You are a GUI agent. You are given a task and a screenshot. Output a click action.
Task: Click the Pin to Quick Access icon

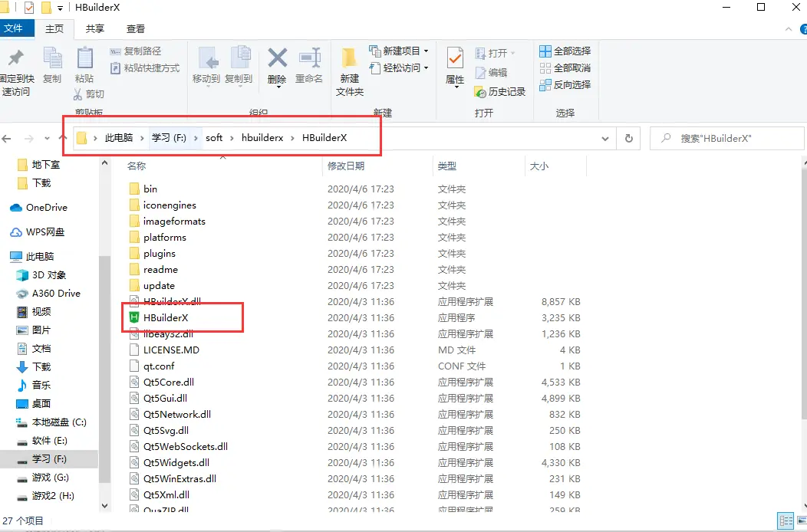pos(16,58)
